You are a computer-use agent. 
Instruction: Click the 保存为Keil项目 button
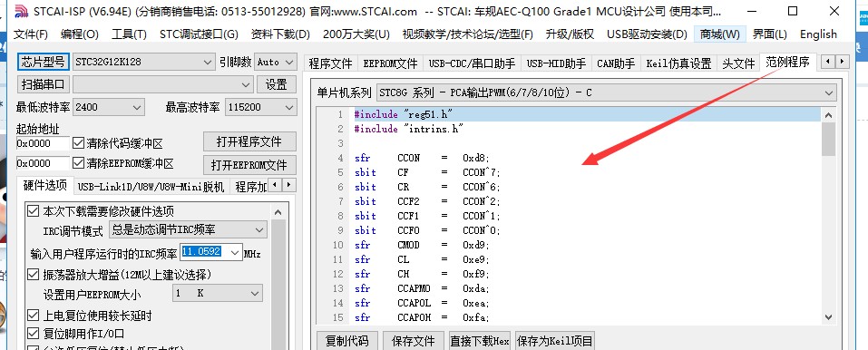[x=555, y=341]
